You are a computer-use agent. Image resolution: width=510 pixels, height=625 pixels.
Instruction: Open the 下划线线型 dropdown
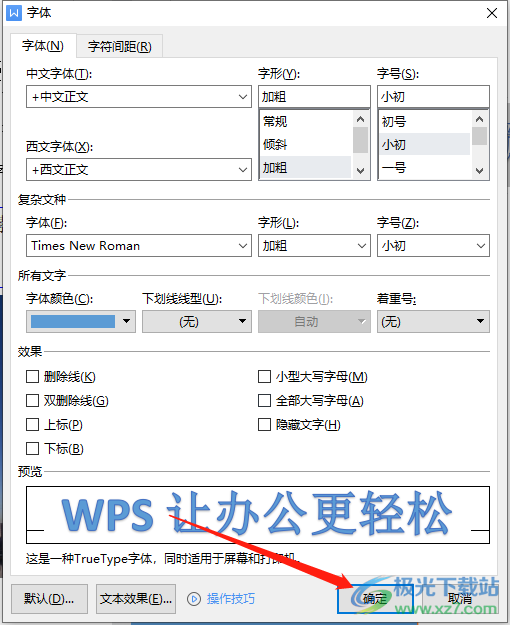click(197, 321)
